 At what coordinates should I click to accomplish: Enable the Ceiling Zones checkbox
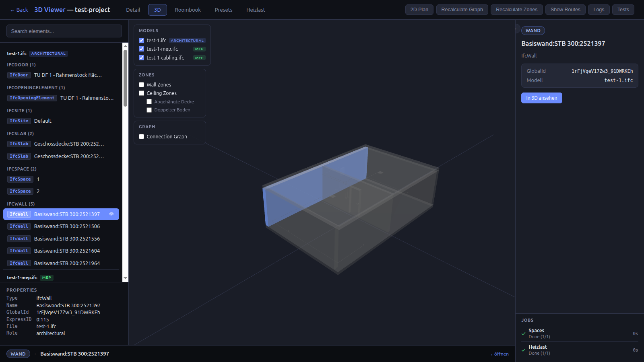click(141, 93)
